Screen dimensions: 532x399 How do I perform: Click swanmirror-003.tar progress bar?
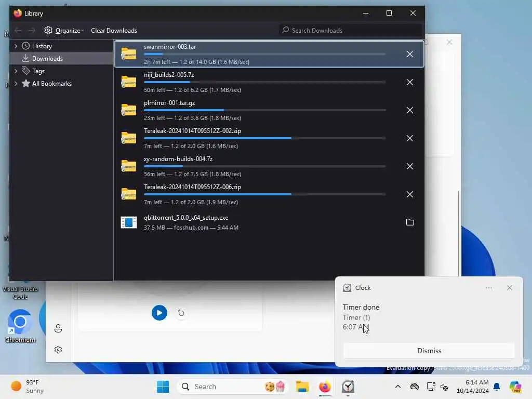click(264, 54)
